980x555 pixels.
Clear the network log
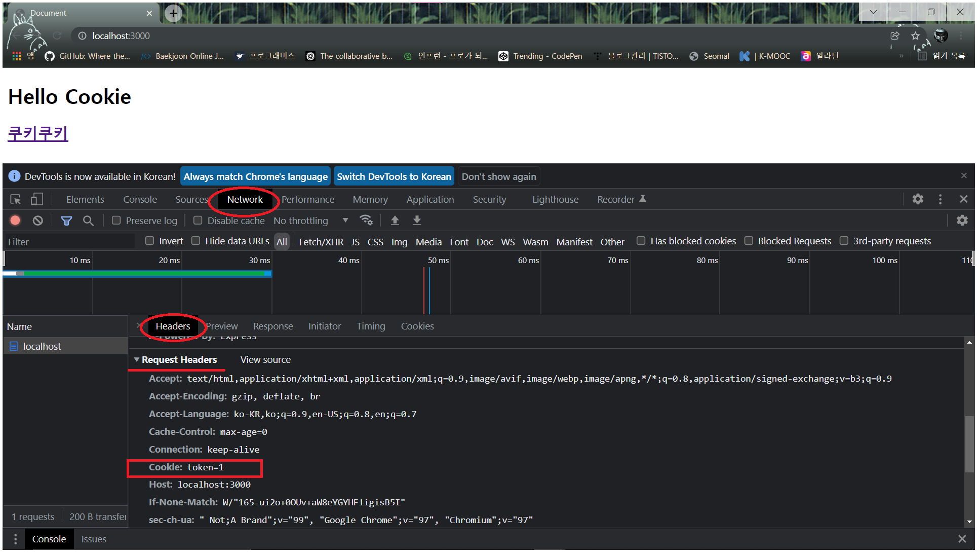[x=37, y=220]
